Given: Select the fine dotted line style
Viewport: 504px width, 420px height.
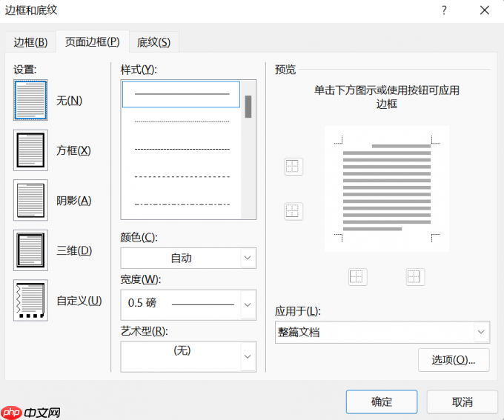Looking at the screenshot, I should (182, 121).
